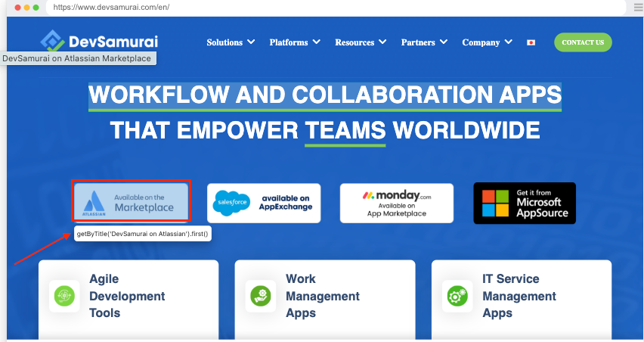Click the Agile Development Tools icon
Viewport: 644px width, 342px height.
click(x=64, y=296)
